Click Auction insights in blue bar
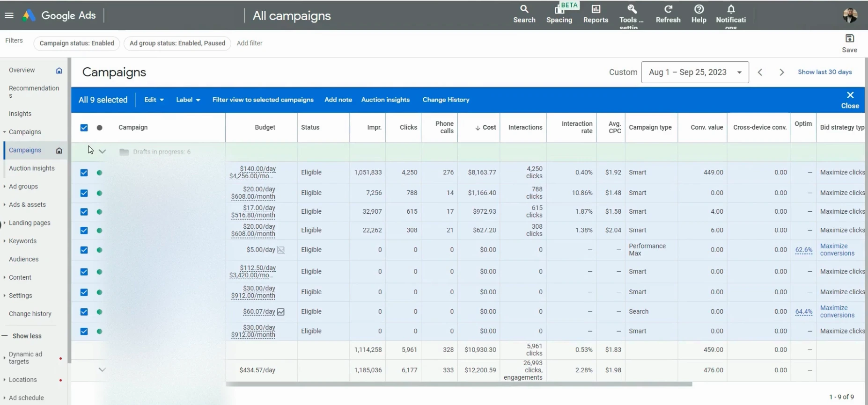This screenshot has height=405, width=868. click(x=385, y=100)
